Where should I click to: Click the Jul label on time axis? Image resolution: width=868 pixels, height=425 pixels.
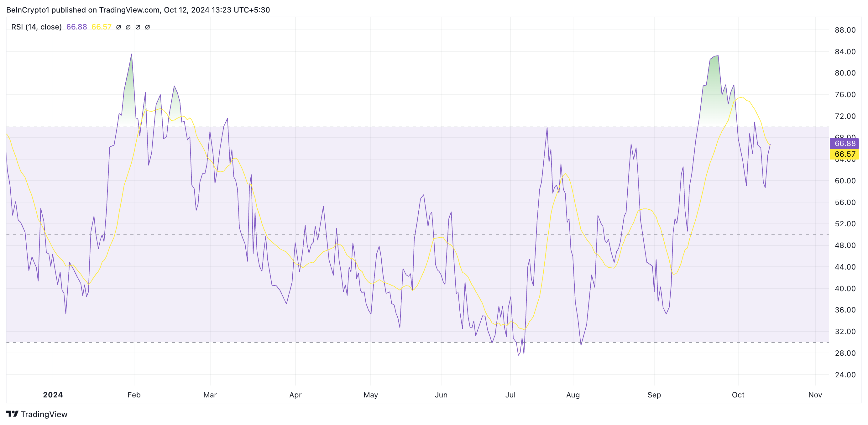[x=510, y=395]
